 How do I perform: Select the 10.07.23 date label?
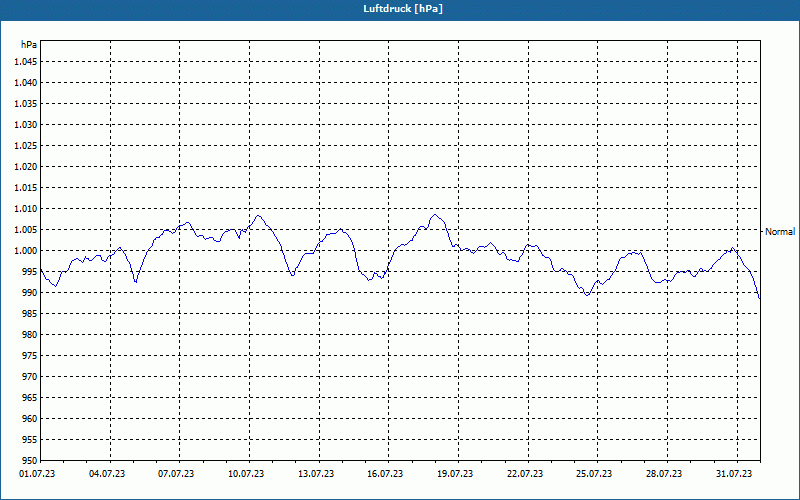click(246, 474)
